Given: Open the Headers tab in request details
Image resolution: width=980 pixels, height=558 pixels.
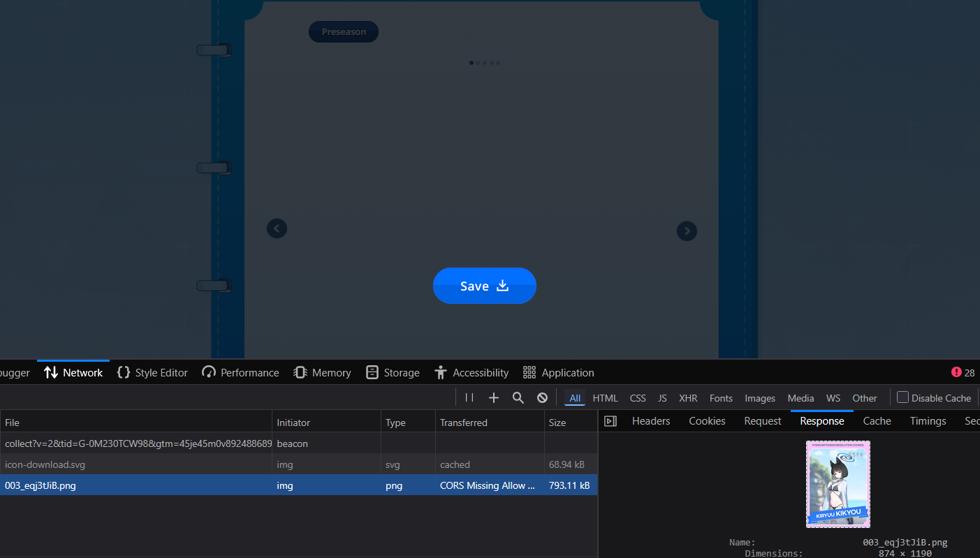Looking at the screenshot, I should 651,421.
